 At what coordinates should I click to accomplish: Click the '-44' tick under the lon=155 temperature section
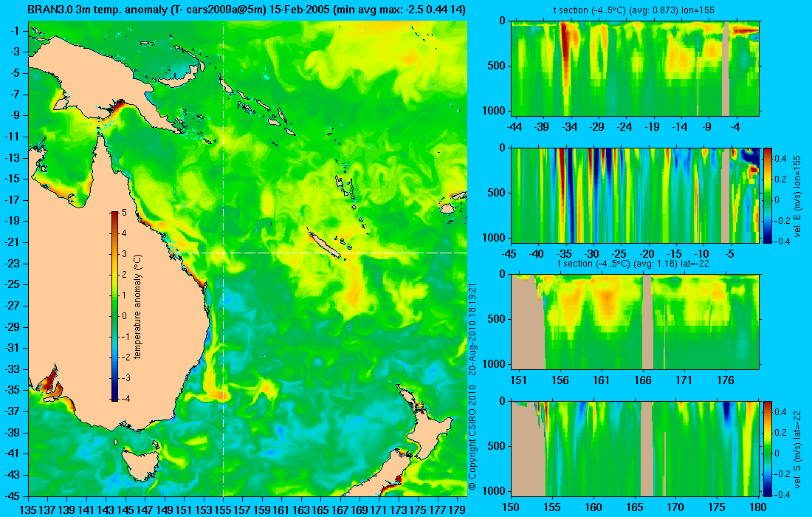click(515, 127)
